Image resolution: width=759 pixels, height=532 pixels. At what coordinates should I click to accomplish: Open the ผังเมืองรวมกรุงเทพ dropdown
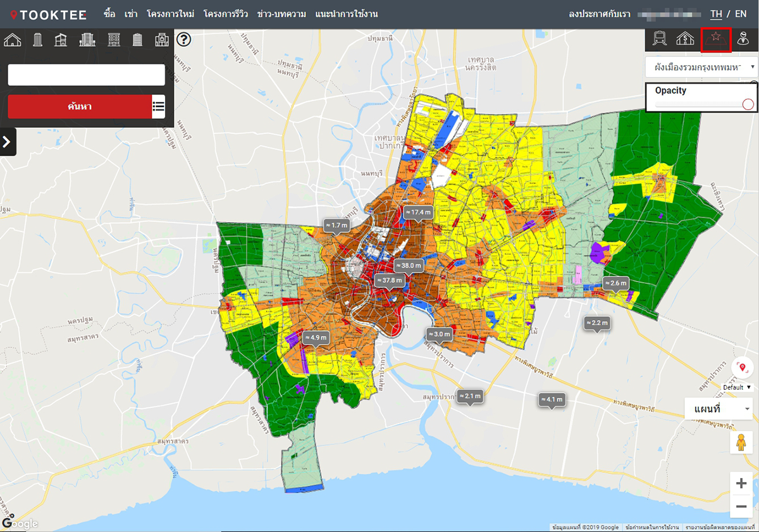click(701, 66)
